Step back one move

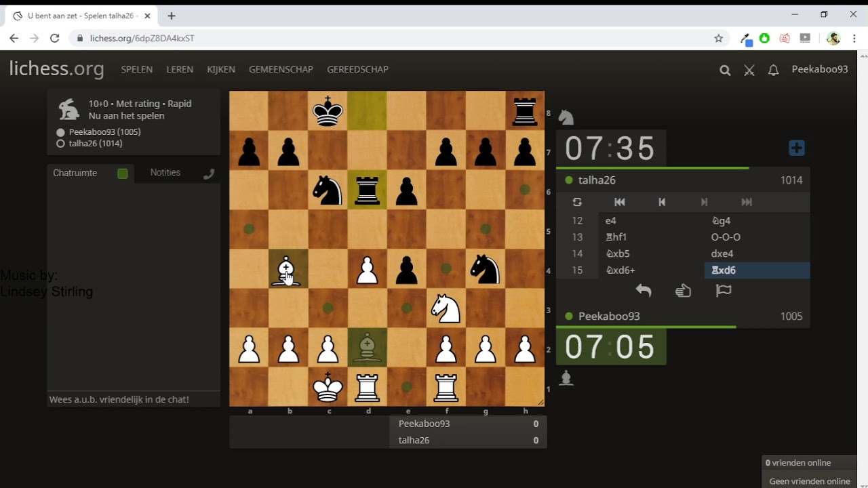coord(662,202)
